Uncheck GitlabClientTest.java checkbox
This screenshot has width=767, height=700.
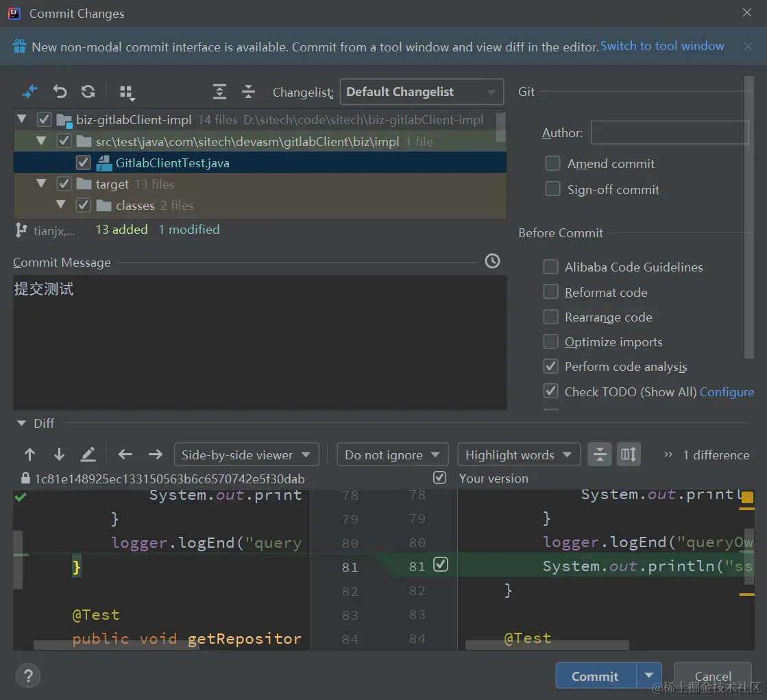tap(83, 162)
